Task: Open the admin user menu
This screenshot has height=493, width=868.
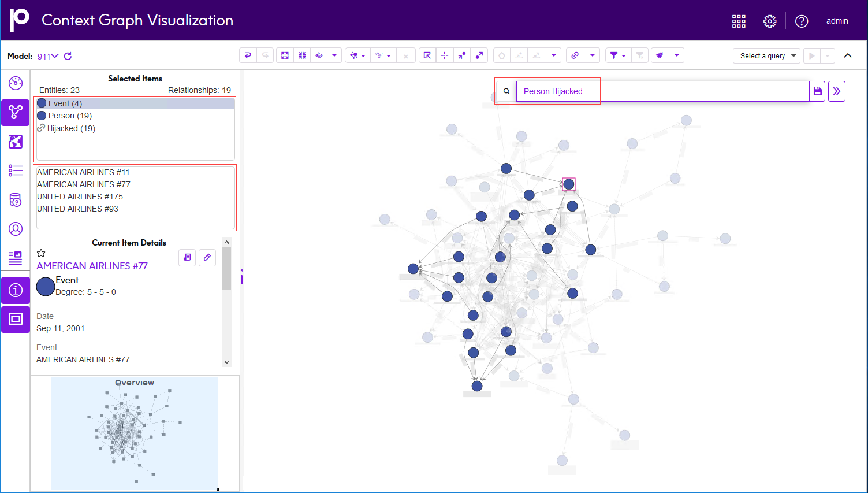Action: pyautogui.click(x=837, y=21)
